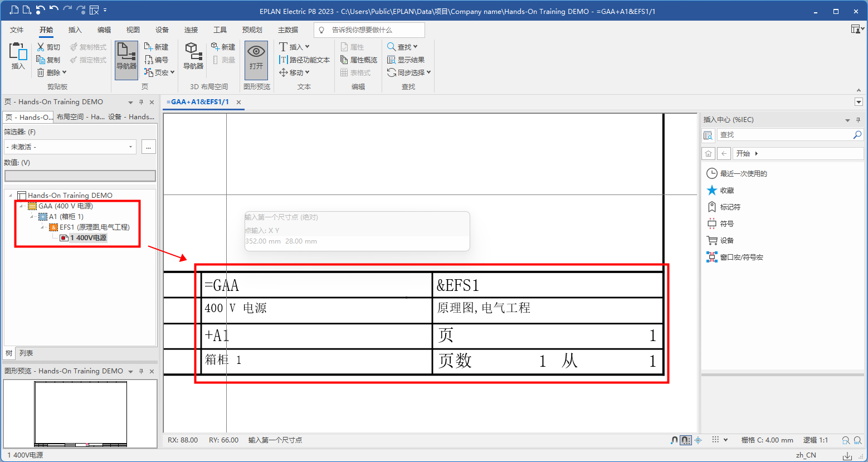Image resolution: width=868 pixels, height=462 pixels.
Task: Open window macro/symbol macro (窗口宏/符号宏) entry
Action: pyautogui.click(x=741, y=257)
